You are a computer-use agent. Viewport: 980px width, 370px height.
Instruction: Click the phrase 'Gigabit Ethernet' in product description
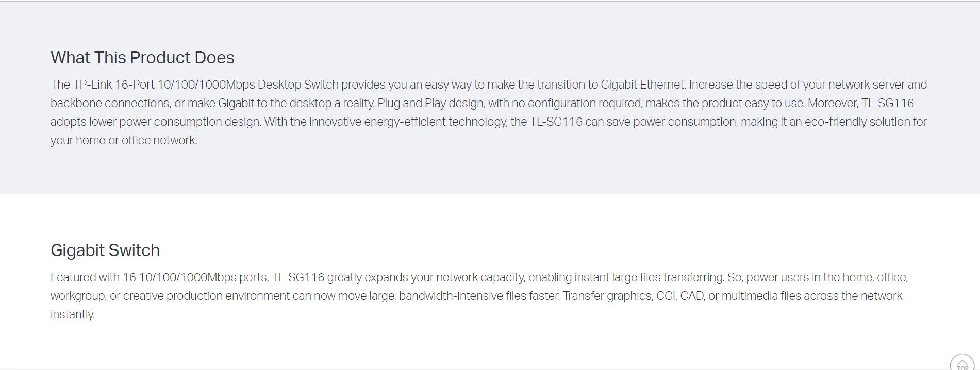point(643,85)
